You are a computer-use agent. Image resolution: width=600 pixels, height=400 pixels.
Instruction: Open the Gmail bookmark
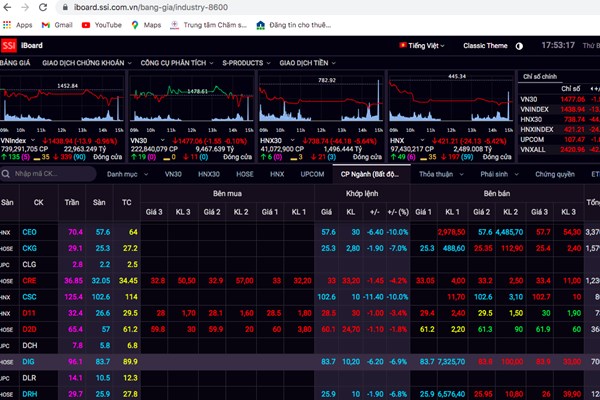[x=57, y=23]
